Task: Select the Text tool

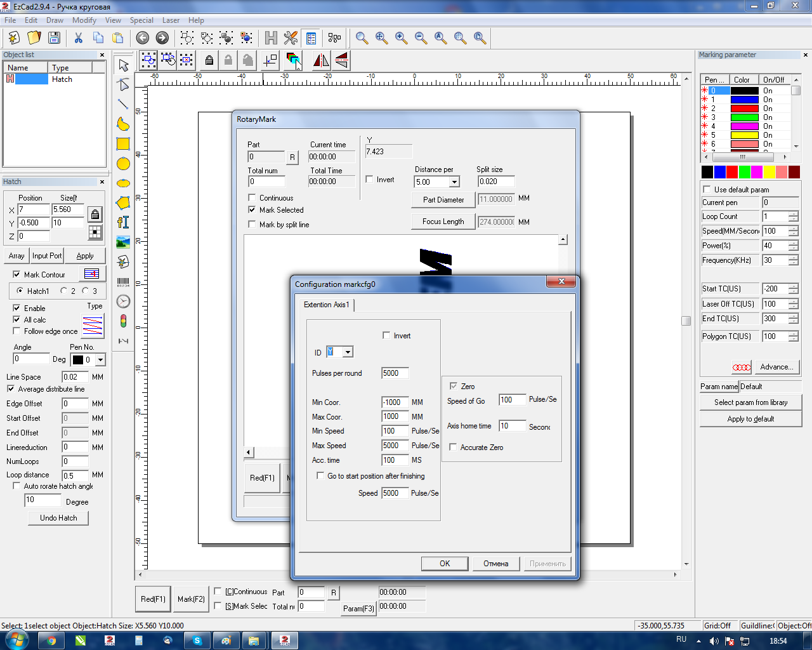Action: click(x=124, y=222)
